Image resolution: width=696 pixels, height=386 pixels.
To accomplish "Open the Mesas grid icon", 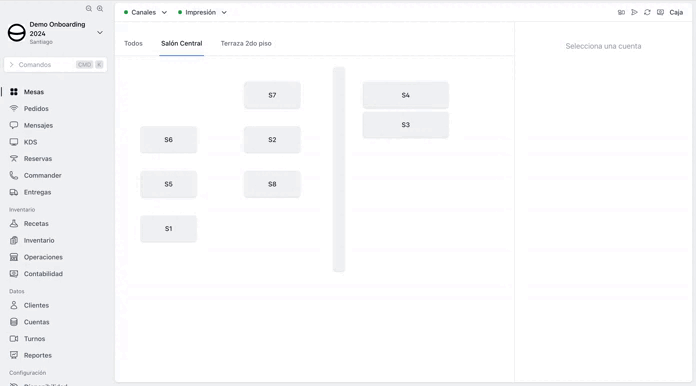I will (x=14, y=92).
